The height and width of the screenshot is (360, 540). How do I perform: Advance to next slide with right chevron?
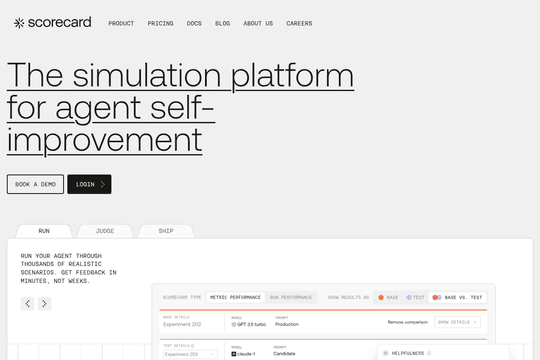click(x=44, y=304)
